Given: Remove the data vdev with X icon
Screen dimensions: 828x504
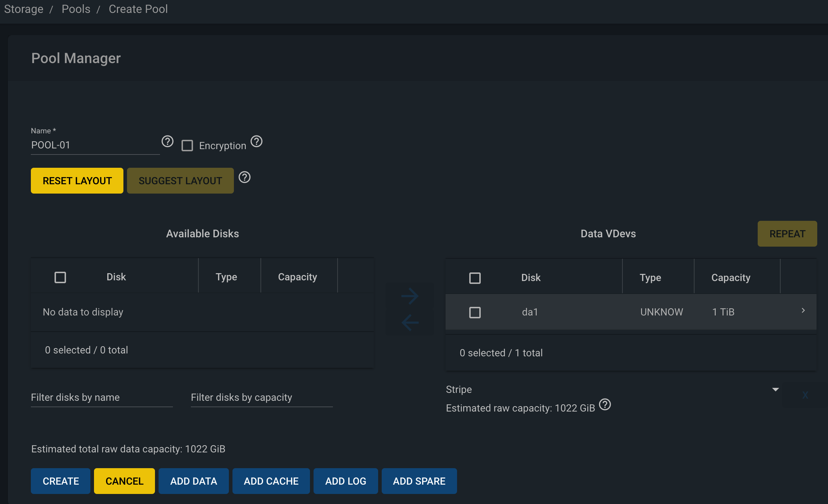Looking at the screenshot, I should pyautogui.click(x=805, y=395).
